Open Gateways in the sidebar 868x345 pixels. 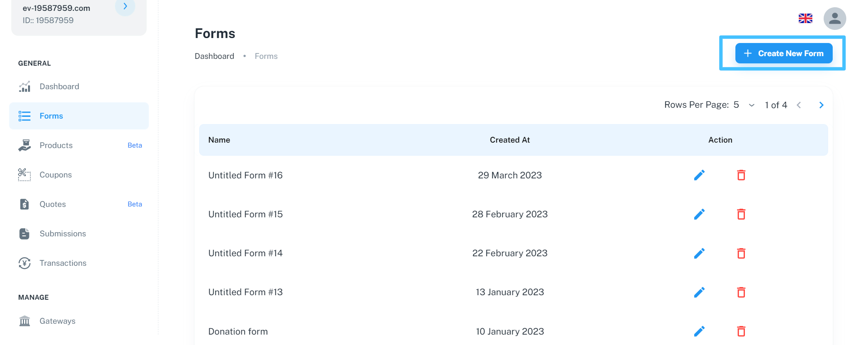[79, 321]
